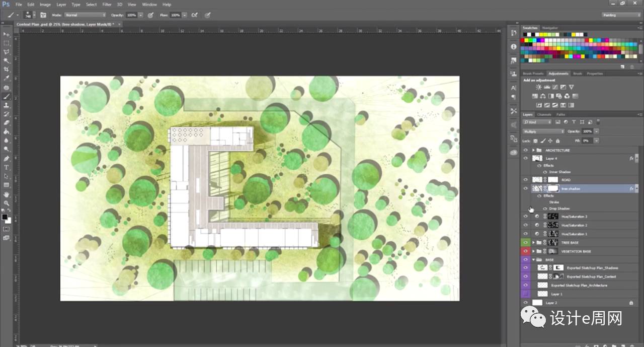Open the Kind layer filter dropdown
The image size is (644, 347).
click(x=537, y=122)
